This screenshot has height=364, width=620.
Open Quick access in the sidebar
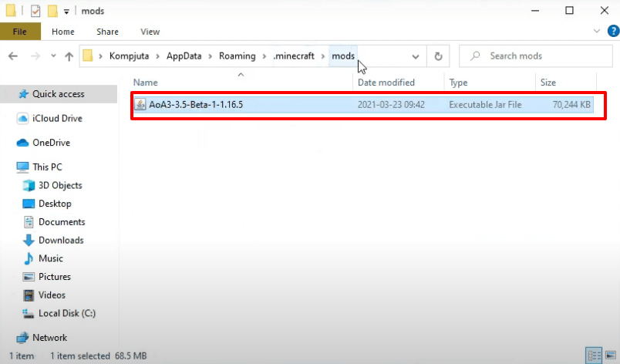point(59,94)
